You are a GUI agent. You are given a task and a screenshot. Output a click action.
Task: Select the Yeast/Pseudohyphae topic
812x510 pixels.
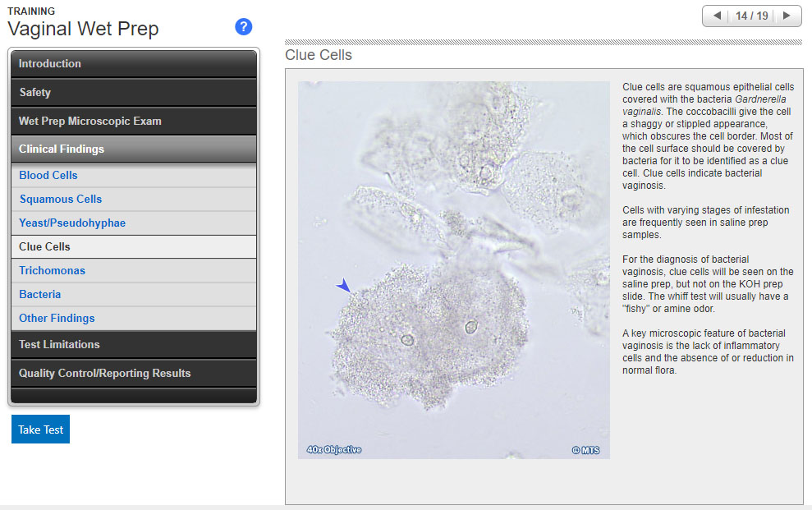tap(72, 223)
